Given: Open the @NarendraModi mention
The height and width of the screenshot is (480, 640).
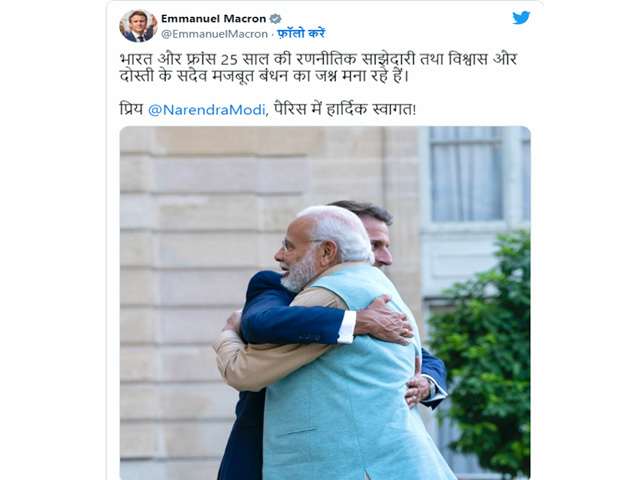Looking at the screenshot, I should 207,110.
